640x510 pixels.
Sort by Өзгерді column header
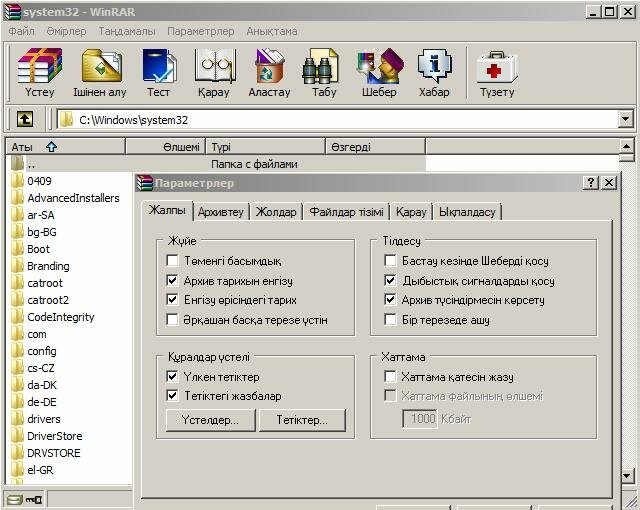click(376, 146)
